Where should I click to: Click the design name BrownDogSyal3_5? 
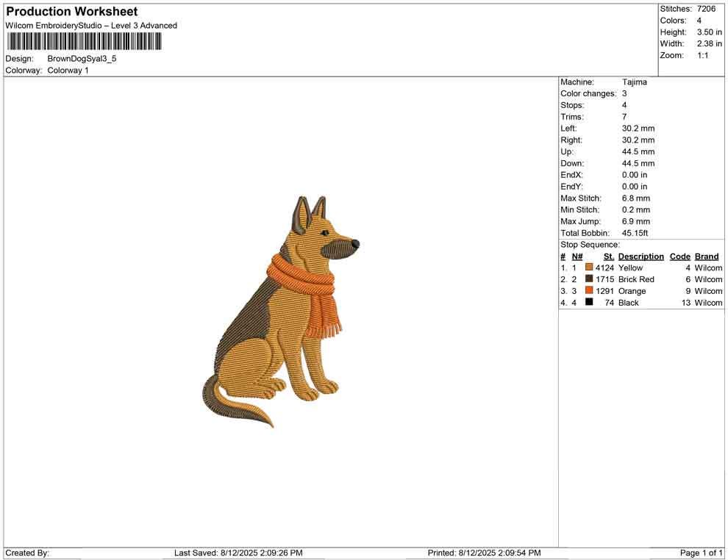pyautogui.click(x=81, y=58)
